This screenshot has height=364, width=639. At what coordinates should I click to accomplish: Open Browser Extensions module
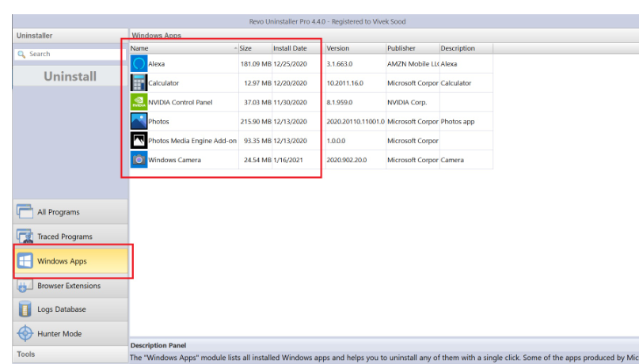(x=68, y=286)
